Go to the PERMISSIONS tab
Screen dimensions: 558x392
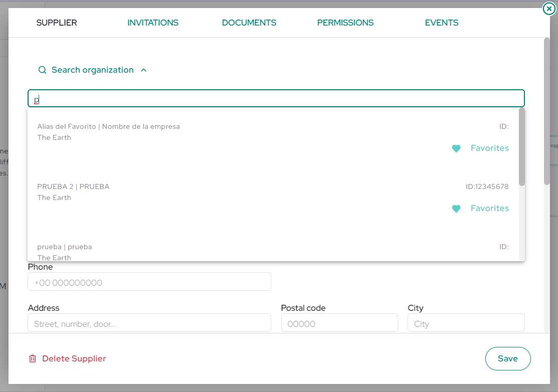(x=345, y=23)
